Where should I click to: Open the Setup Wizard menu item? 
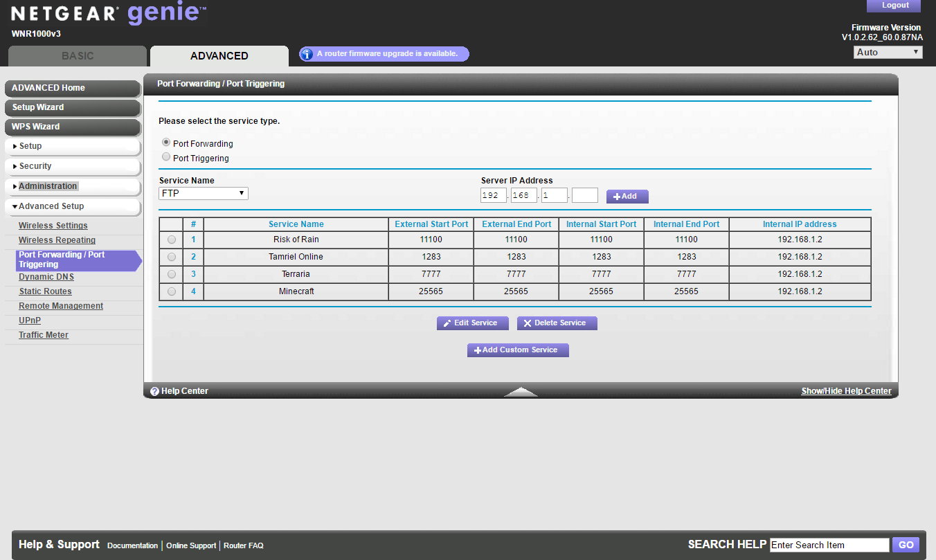coord(73,107)
